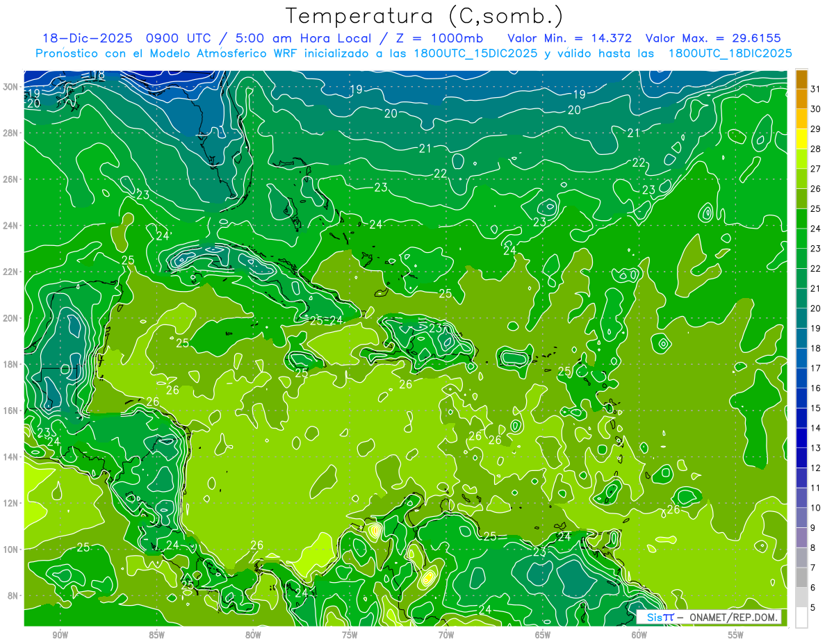Click the number 5 on the color scale
This screenshot has height=644, width=834.
tap(814, 608)
